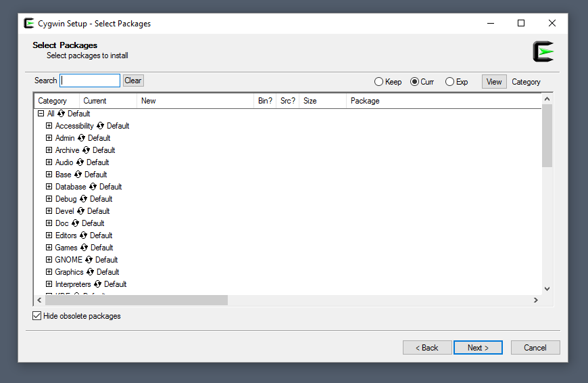
Task: Click the Cygwin icon in title bar
Action: point(29,23)
